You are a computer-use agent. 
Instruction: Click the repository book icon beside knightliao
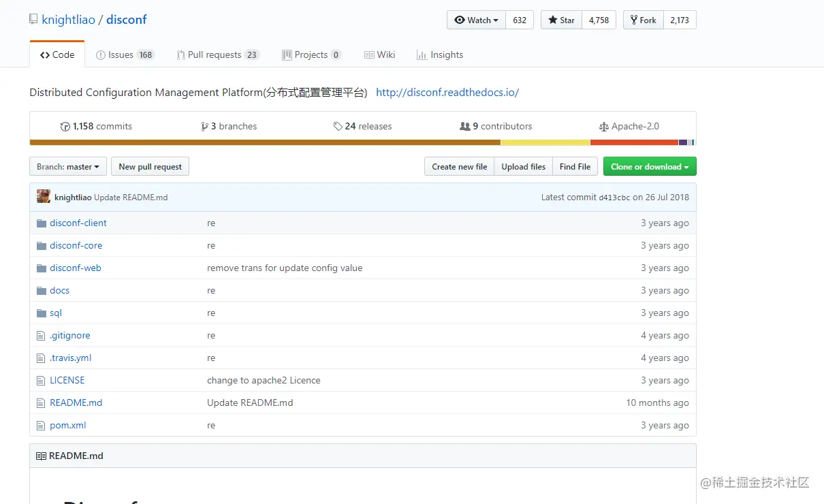point(33,20)
